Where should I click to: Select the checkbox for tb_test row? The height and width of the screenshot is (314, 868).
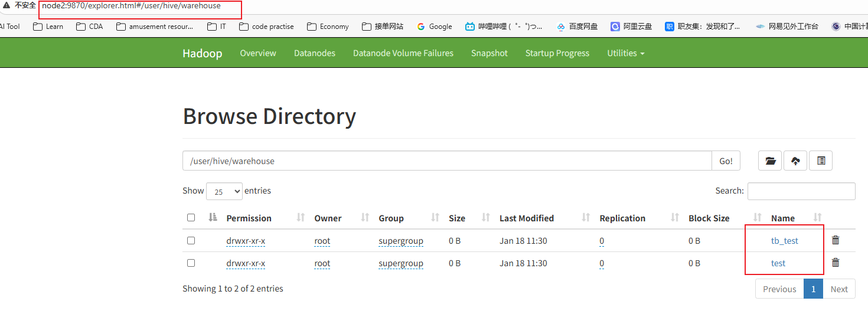point(191,240)
